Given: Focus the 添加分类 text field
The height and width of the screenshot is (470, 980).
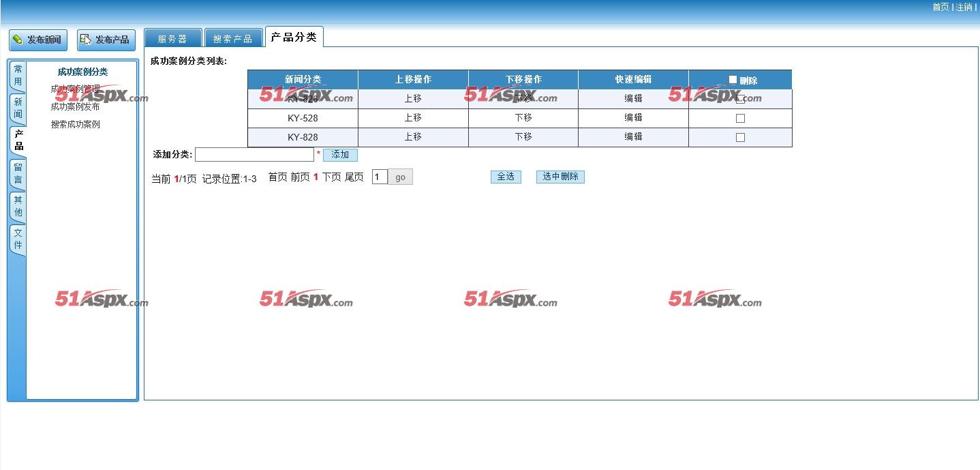Looking at the screenshot, I should (254, 154).
